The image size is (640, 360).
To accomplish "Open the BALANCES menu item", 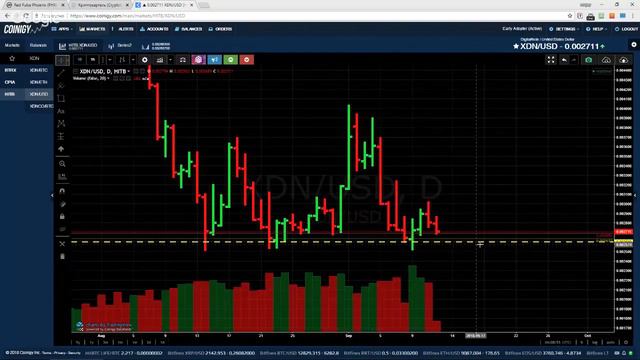I will pos(189,29).
